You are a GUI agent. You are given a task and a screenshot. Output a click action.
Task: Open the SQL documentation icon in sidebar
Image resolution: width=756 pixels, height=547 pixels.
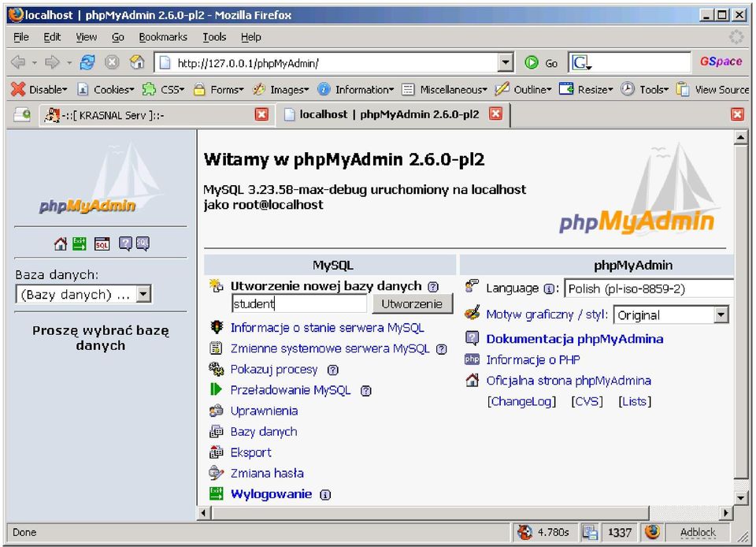click(x=143, y=244)
